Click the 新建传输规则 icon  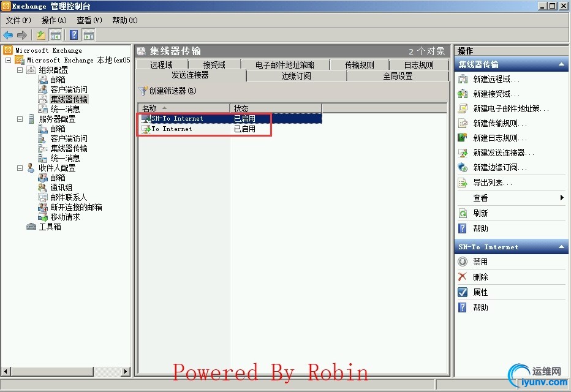463,123
